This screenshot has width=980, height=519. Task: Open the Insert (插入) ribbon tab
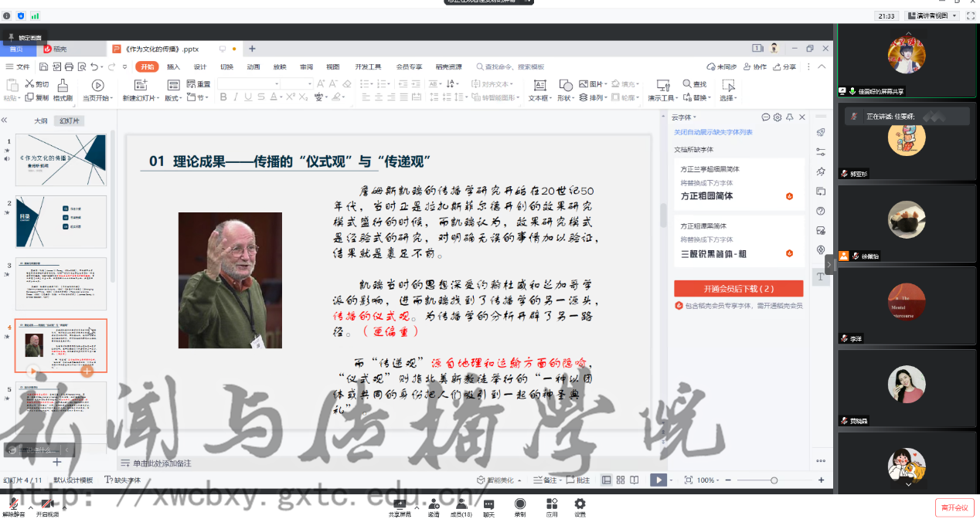[x=173, y=67]
